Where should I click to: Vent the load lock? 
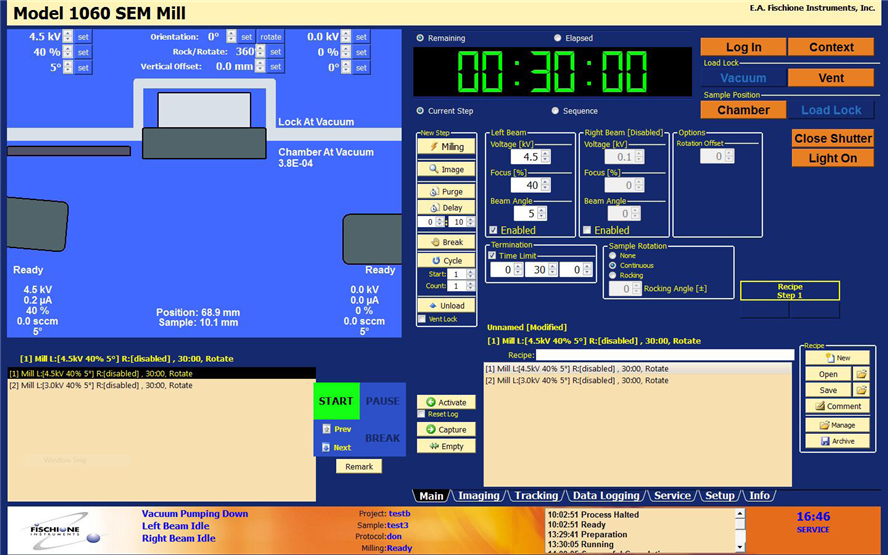[831, 78]
